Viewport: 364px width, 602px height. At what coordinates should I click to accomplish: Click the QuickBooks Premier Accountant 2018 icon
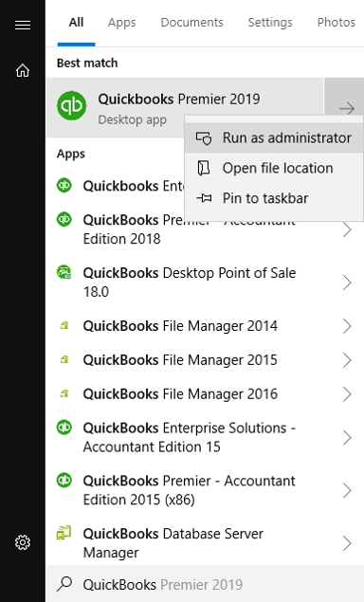tap(64, 220)
